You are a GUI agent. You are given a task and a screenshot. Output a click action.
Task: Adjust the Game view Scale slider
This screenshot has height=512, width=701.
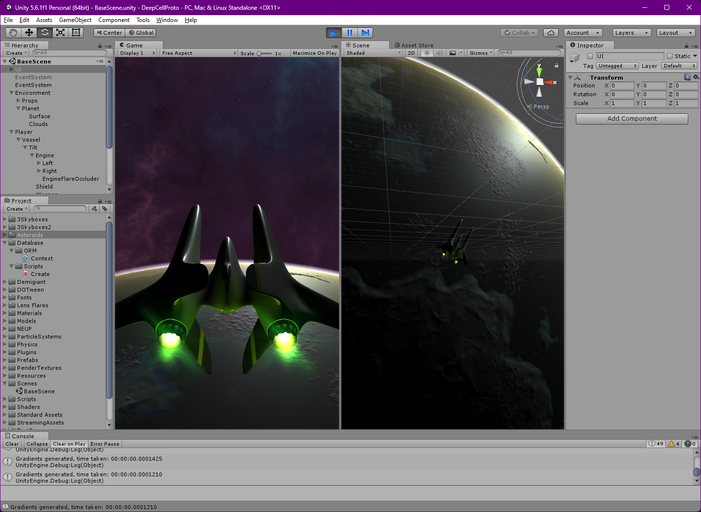[x=262, y=53]
